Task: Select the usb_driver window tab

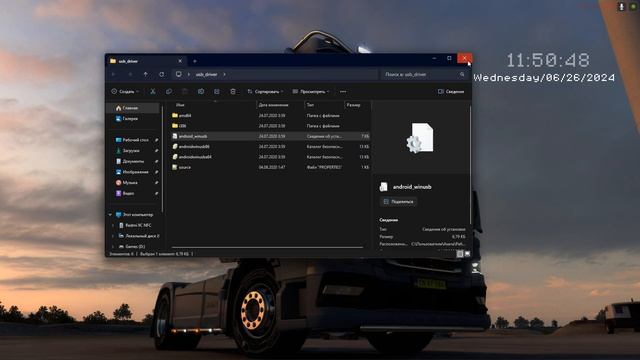Action: click(x=146, y=61)
